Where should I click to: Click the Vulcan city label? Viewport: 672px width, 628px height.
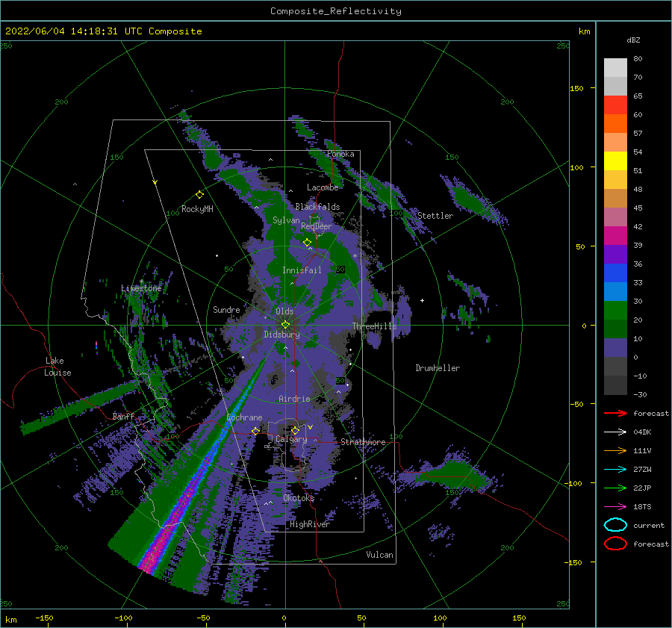(379, 555)
